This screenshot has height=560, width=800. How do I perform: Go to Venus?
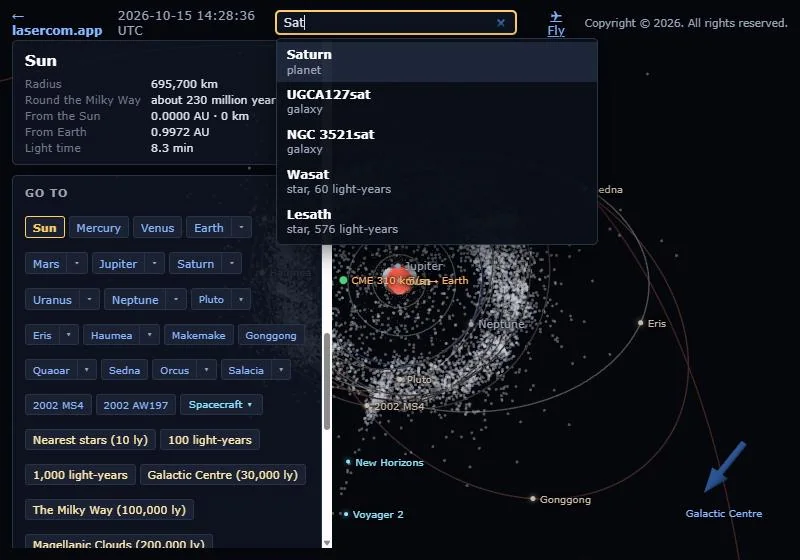click(x=157, y=227)
